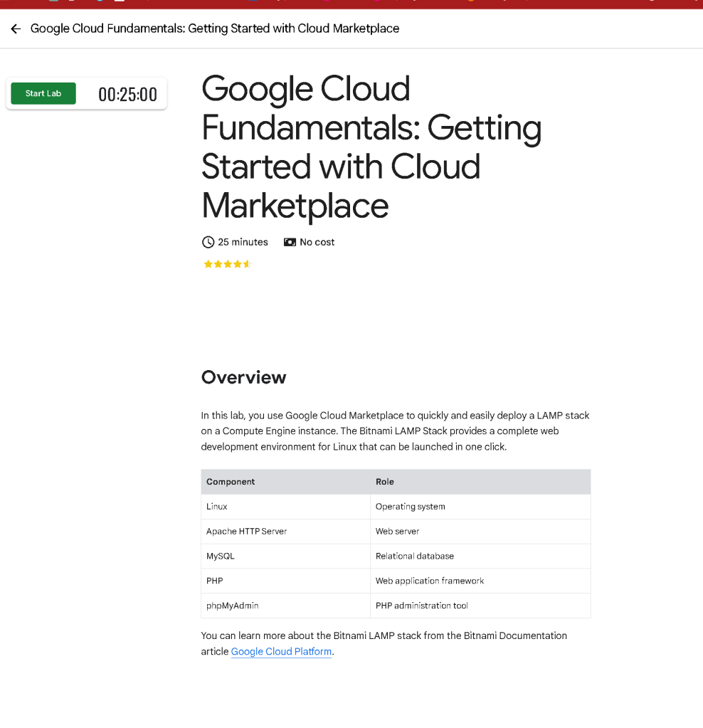Click the 'In this lab' overview paragraph

pyautogui.click(x=395, y=431)
